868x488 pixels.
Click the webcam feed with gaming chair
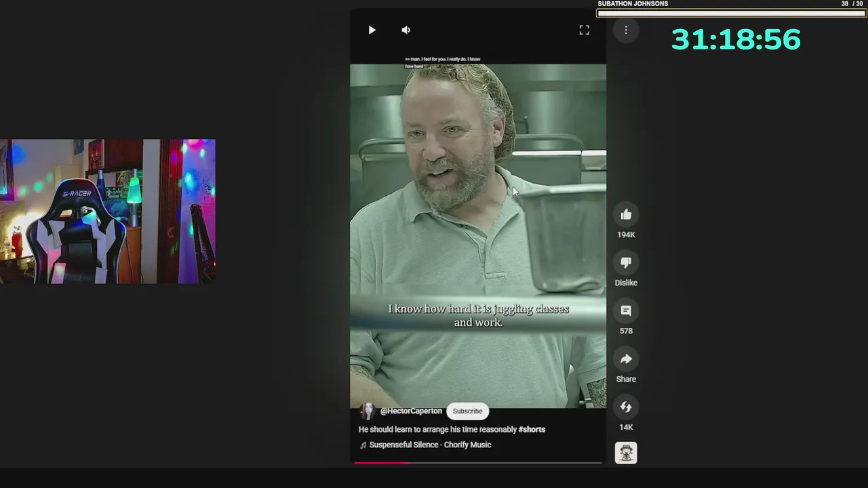[108, 211]
